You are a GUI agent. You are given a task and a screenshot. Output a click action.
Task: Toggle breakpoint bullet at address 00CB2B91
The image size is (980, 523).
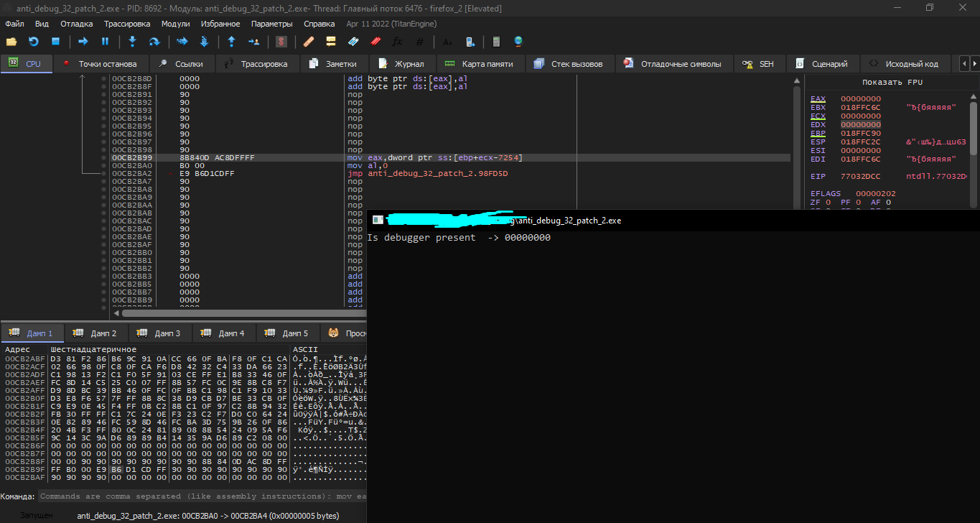click(x=104, y=94)
